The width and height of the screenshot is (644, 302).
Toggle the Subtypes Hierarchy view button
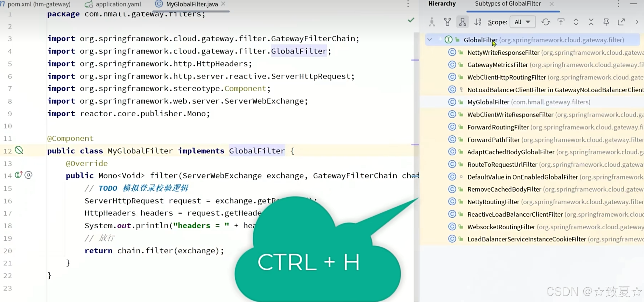[x=463, y=22]
